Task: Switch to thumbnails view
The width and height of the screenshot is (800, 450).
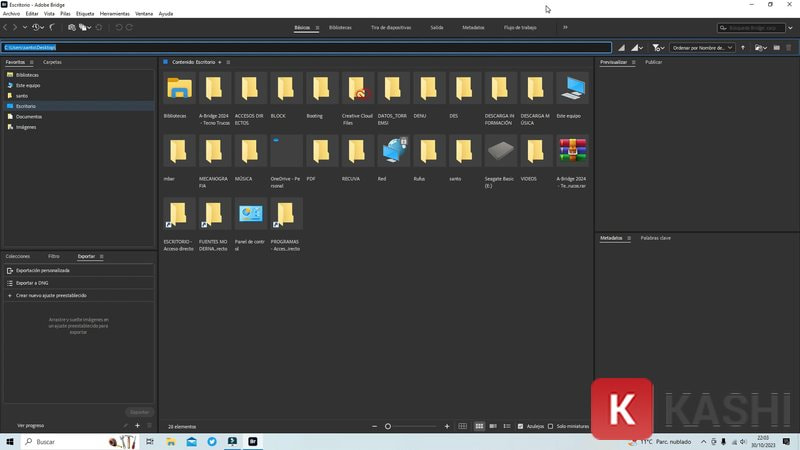Action: [479, 426]
